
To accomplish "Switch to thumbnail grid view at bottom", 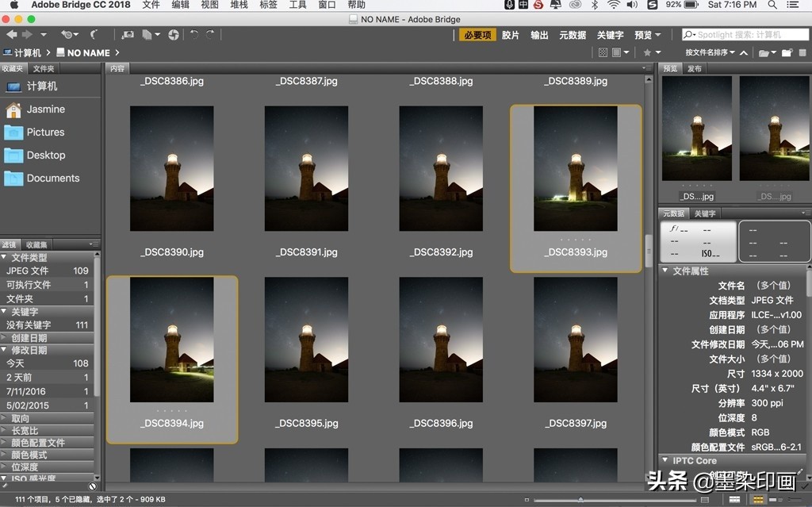I will coord(758,500).
